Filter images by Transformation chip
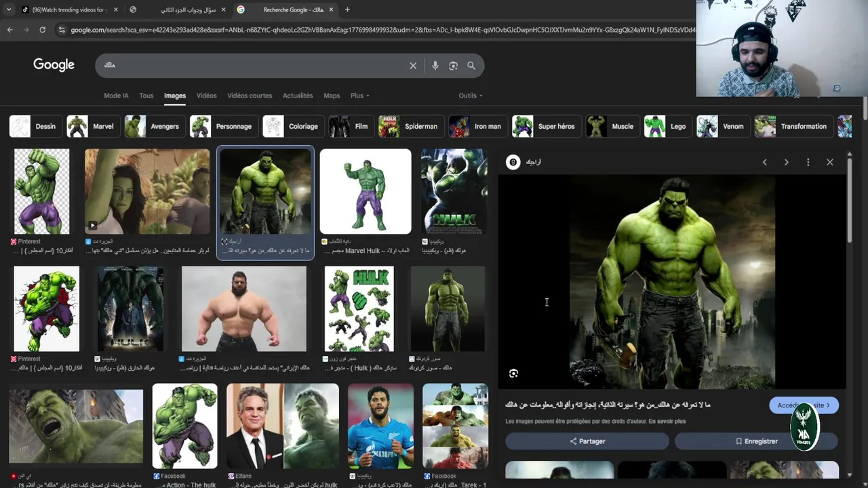 (x=793, y=127)
